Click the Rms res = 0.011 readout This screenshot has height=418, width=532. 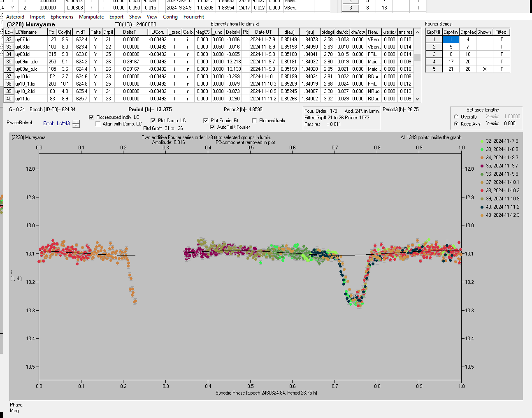click(x=323, y=124)
